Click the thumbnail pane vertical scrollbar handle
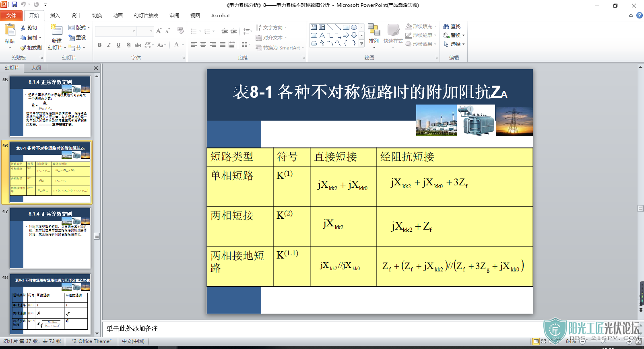Screen dimensions: 644x349 click(x=97, y=236)
